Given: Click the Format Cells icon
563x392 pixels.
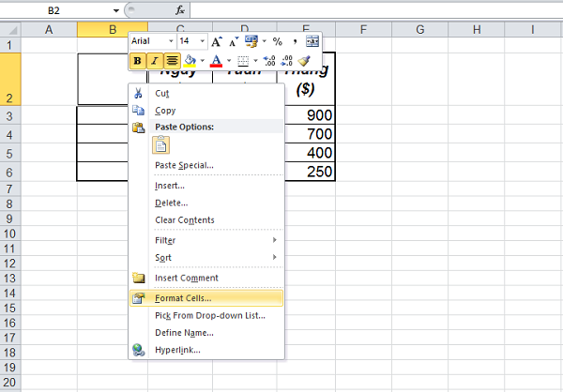Looking at the screenshot, I should (138, 298).
